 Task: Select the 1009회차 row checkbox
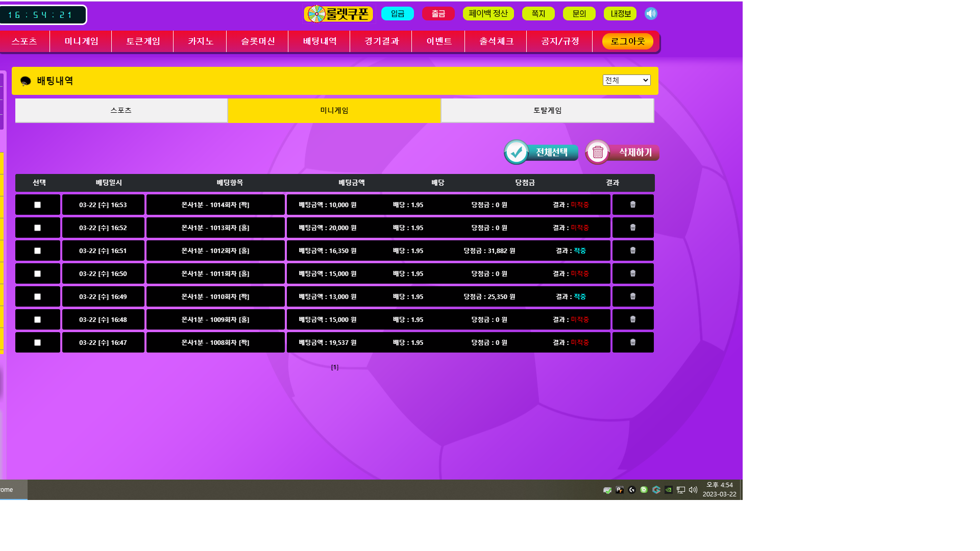click(x=37, y=319)
